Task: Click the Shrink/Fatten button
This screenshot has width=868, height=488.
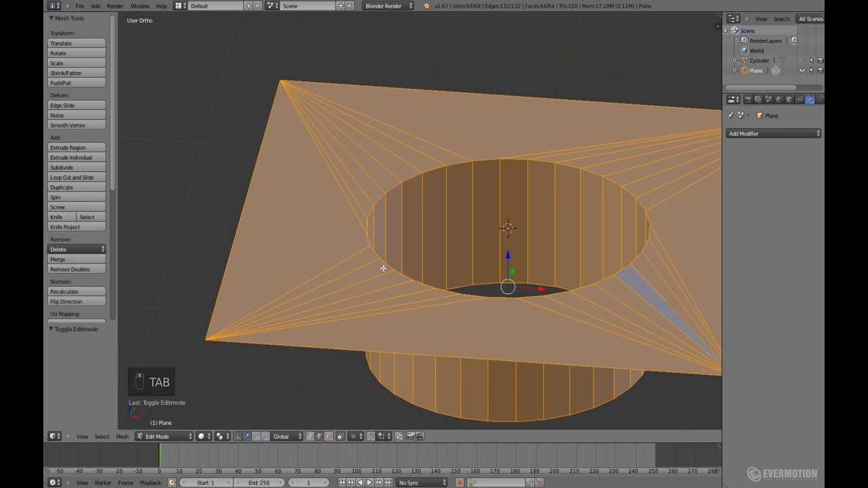Action: pos(77,73)
